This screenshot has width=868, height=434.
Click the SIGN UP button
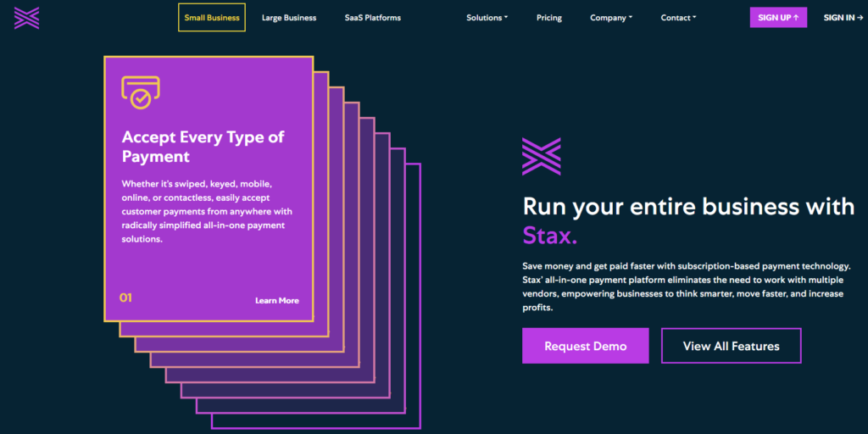click(x=778, y=18)
